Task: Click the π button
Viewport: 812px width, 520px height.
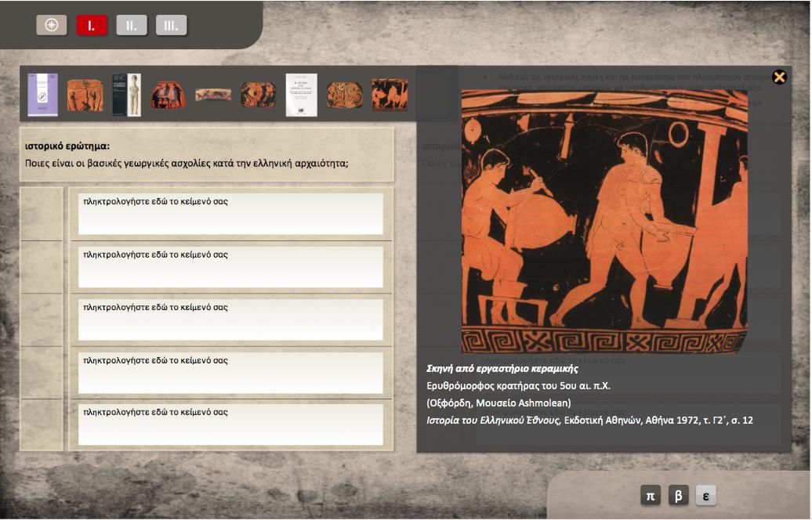Action: [651, 496]
